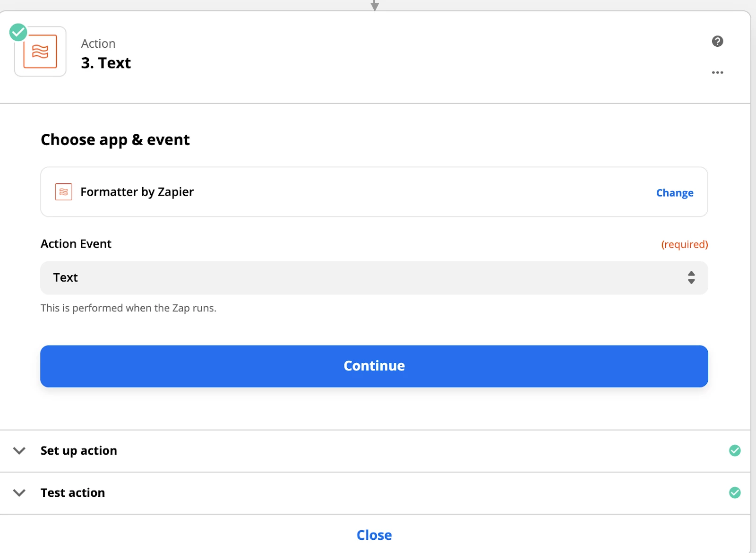Click the Set up action completed checkmark
The height and width of the screenshot is (553, 756).
735,450
